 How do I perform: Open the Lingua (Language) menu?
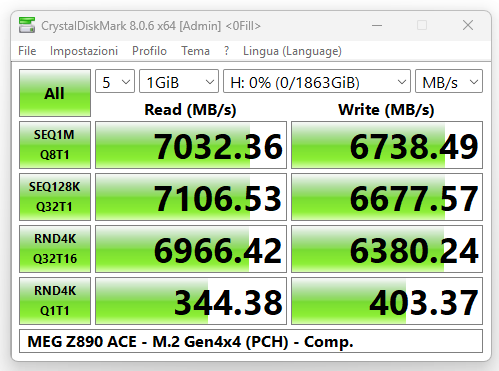pyautogui.click(x=292, y=51)
